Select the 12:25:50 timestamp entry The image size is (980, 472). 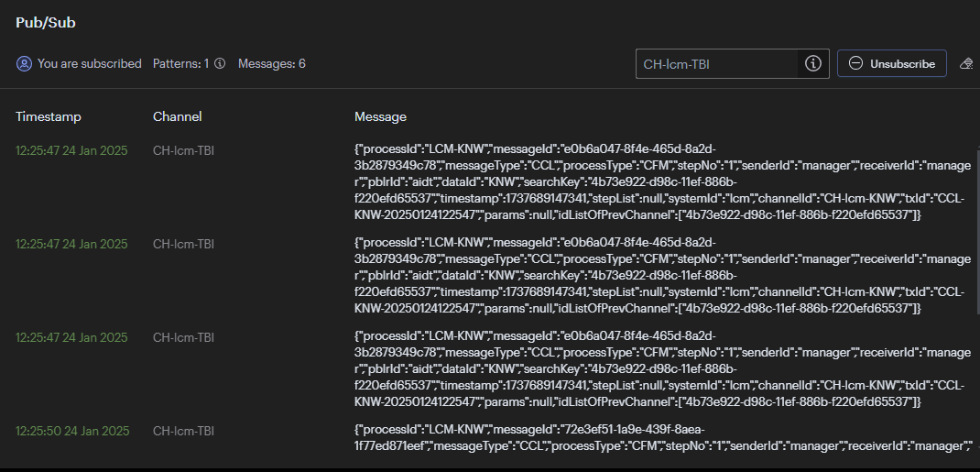coord(71,432)
